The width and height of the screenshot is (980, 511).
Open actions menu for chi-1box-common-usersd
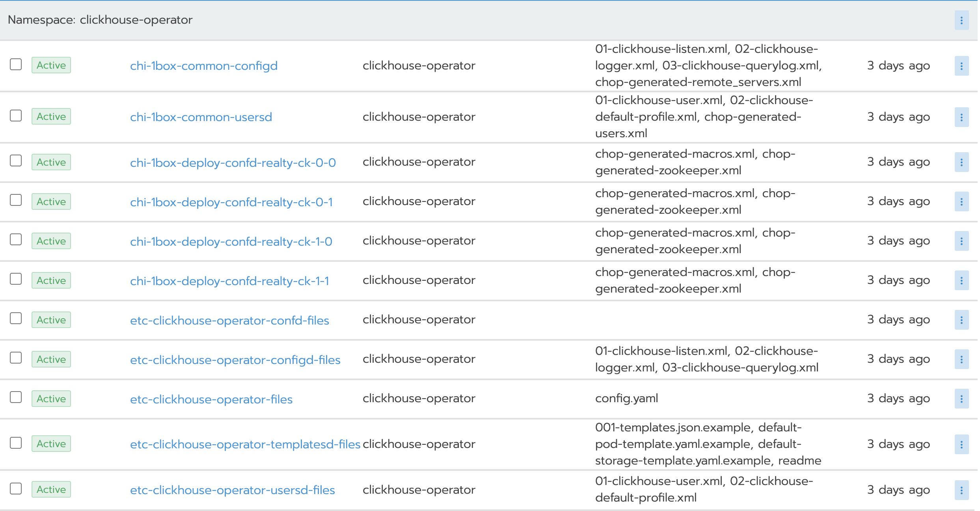click(x=961, y=117)
